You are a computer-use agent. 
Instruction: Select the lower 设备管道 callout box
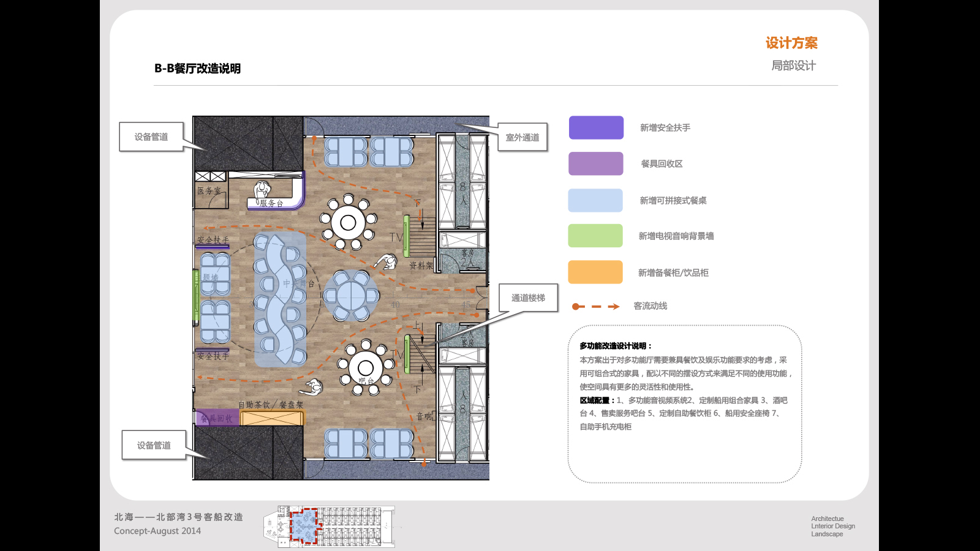[x=154, y=445]
